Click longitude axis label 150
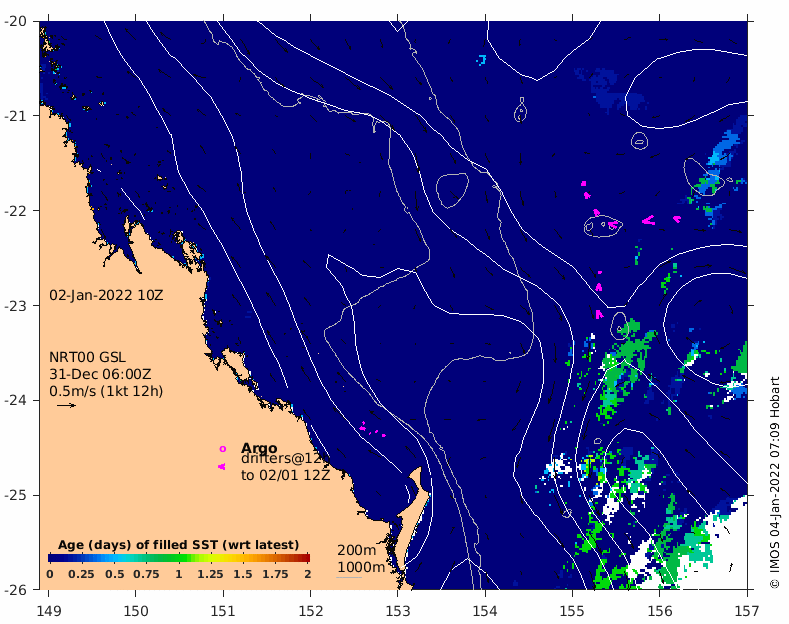Image resolution: width=789 pixels, height=624 pixels. pyautogui.click(x=136, y=611)
